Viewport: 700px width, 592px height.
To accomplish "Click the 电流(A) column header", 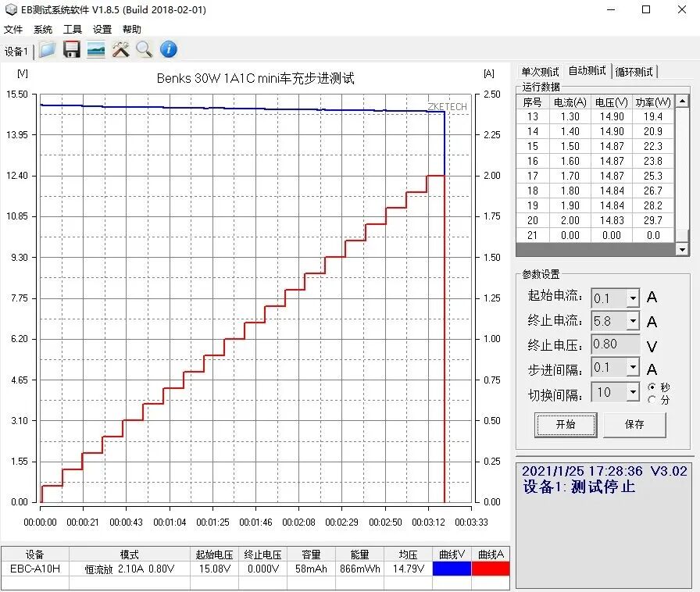I will pos(570,102).
